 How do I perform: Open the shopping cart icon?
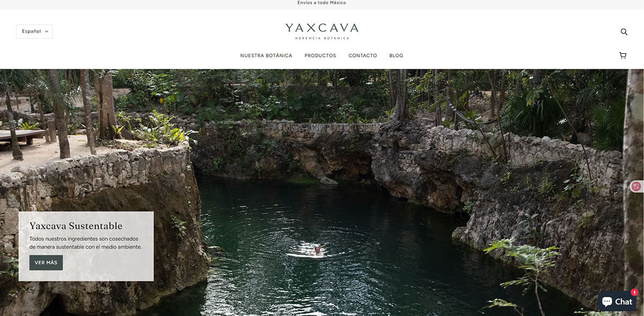click(x=623, y=55)
